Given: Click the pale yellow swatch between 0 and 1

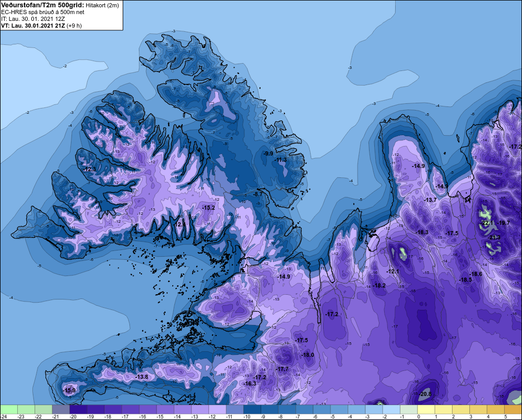Looking at the screenshot, I should coord(426,410).
